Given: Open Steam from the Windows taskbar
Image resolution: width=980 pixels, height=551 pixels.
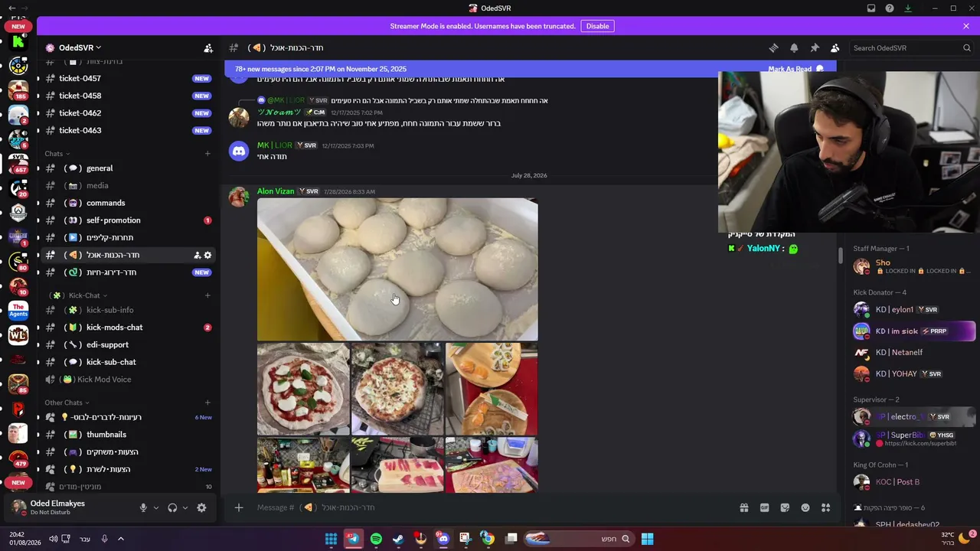Looking at the screenshot, I should [x=398, y=539].
